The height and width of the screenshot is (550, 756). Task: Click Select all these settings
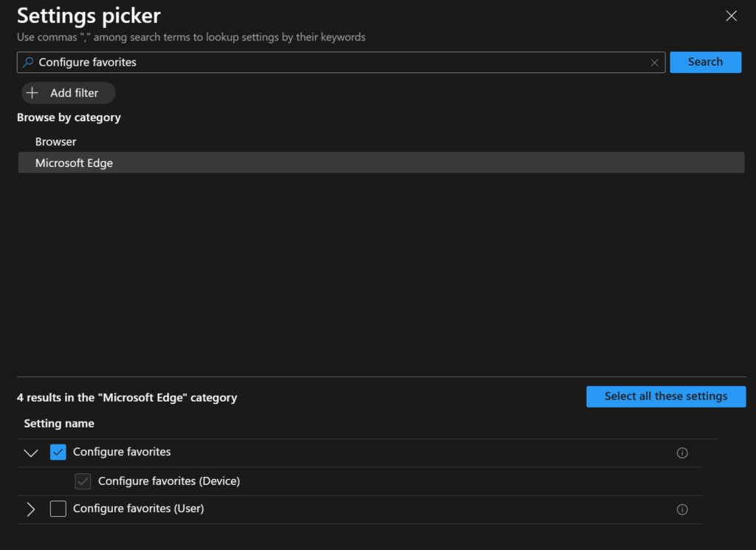pos(665,396)
